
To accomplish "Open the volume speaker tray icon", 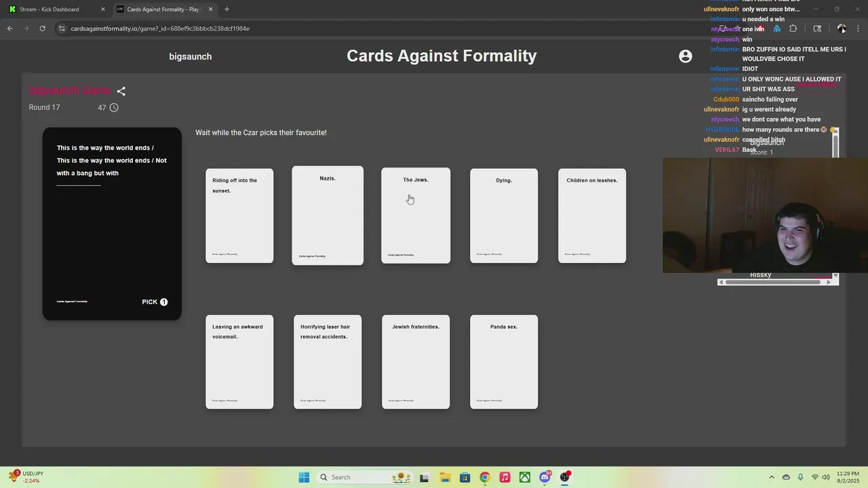I will [x=827, y=477].
